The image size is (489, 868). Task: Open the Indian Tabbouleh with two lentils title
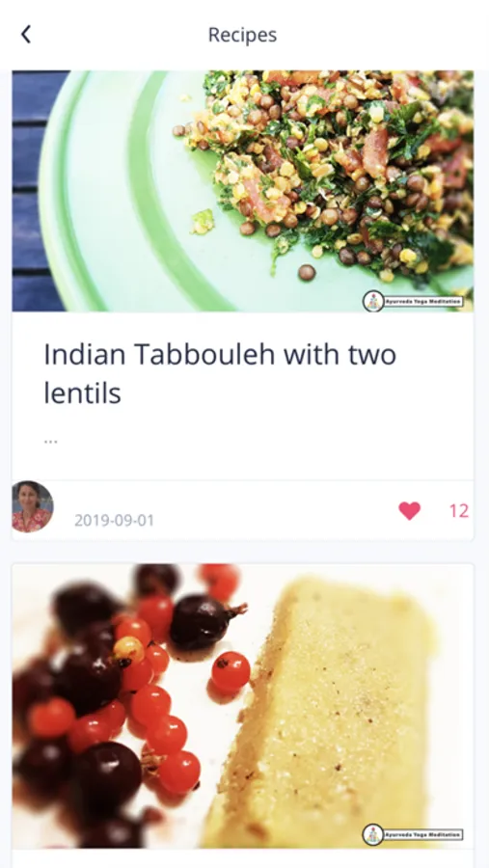220,373
